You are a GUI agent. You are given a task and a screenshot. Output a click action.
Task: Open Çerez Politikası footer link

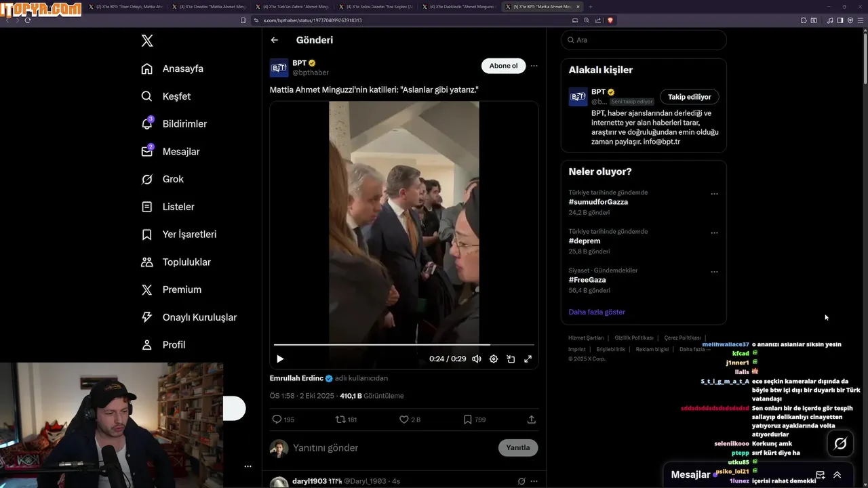click(x=682, y=338)
